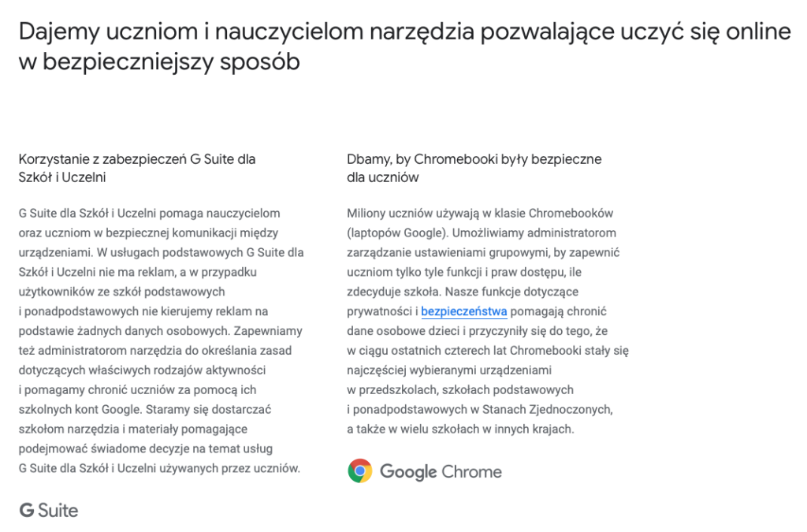This screenshot has height=532, width=807.
Task: Click the Chrome logo icon
Action: pyautogui.click(x=360, y=471)
